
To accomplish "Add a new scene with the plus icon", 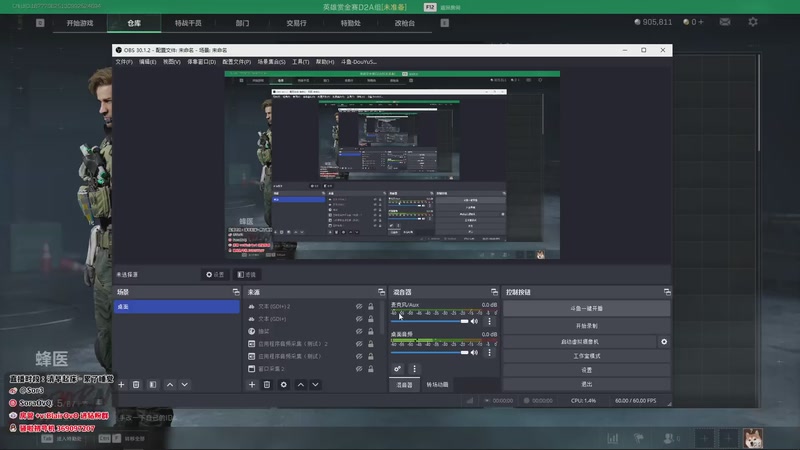I will [121, 385].
